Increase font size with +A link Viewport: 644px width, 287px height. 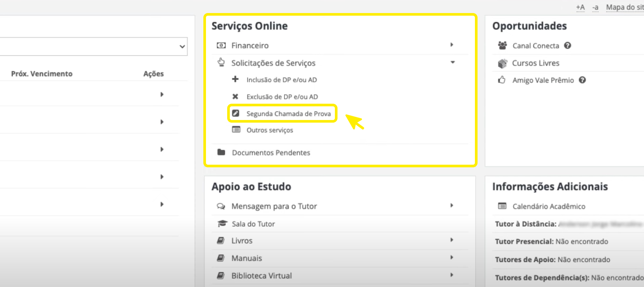point(580,7)
